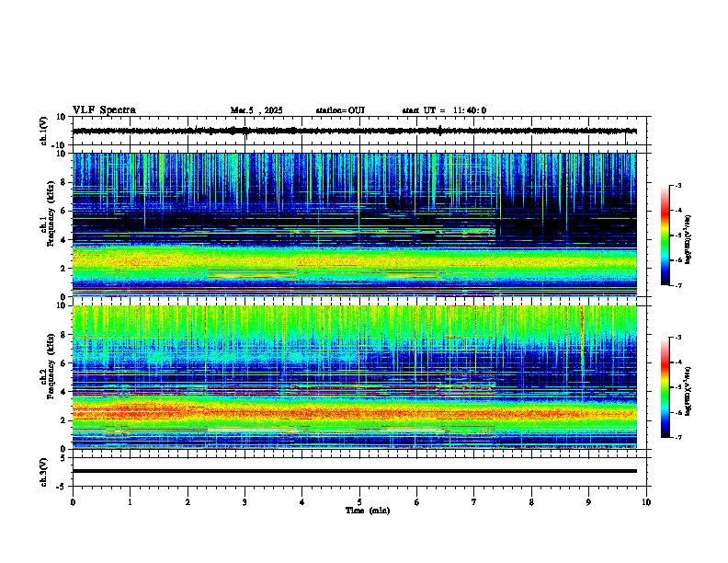Viewport: 728px width, 563px height.
Task: Click the "ch.3(V)" axis label
Action: (x=44, y=472)
